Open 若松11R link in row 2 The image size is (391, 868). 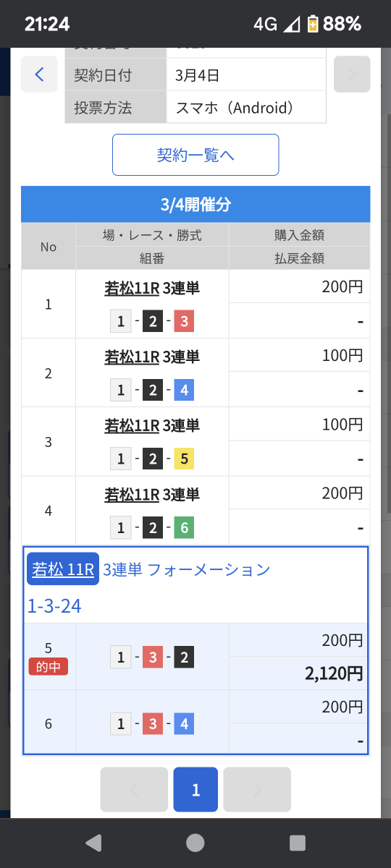(x=132, y=357)
